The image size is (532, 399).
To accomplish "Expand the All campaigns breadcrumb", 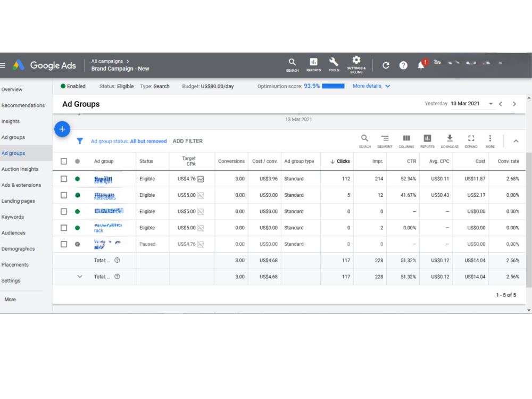I will click(110, 61).
